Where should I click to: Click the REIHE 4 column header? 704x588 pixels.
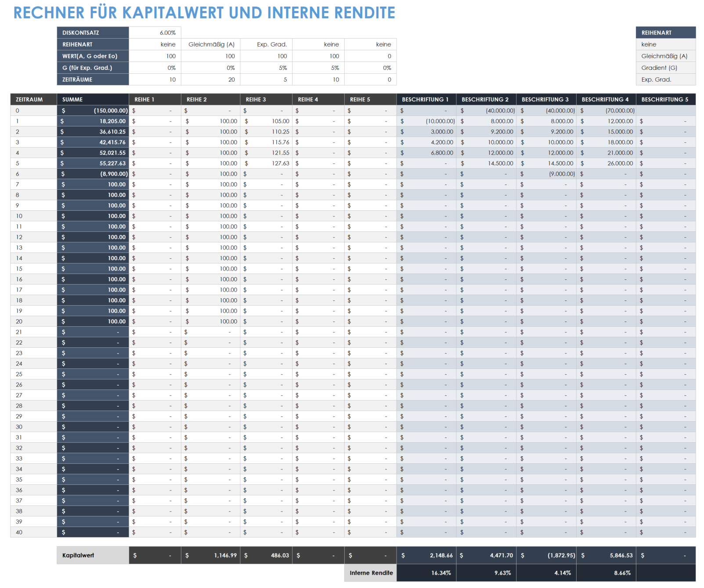coord(318,99)
